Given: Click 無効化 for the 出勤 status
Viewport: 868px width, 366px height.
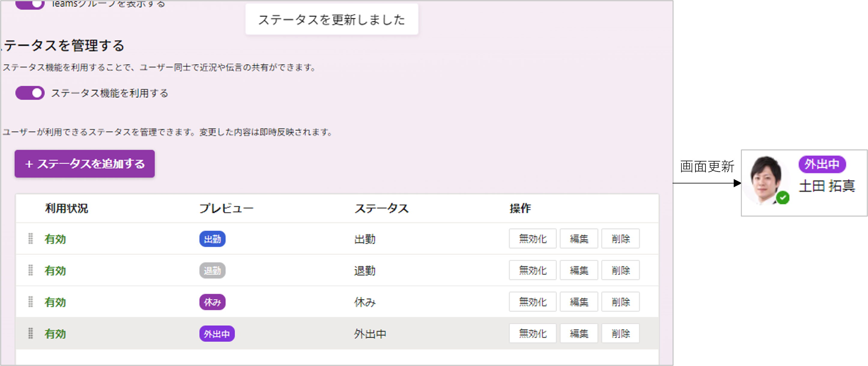Looking at the screenshot, I should point(532,239).
